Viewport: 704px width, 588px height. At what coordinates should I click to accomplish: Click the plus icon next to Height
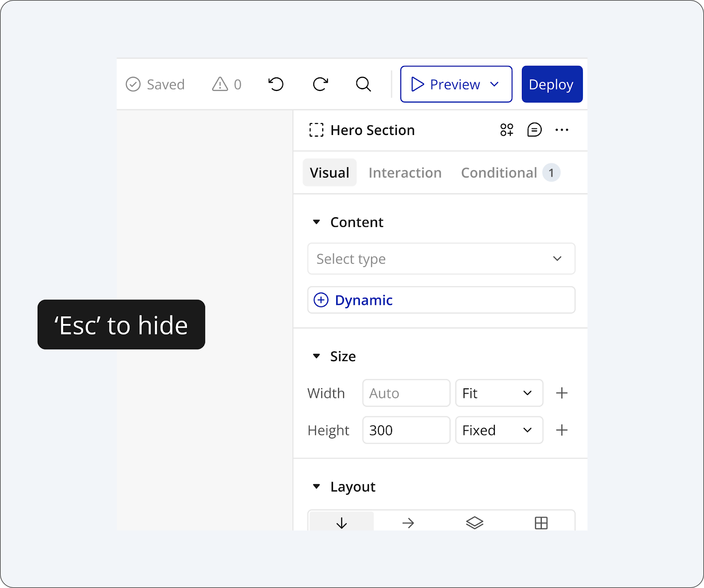562,430
